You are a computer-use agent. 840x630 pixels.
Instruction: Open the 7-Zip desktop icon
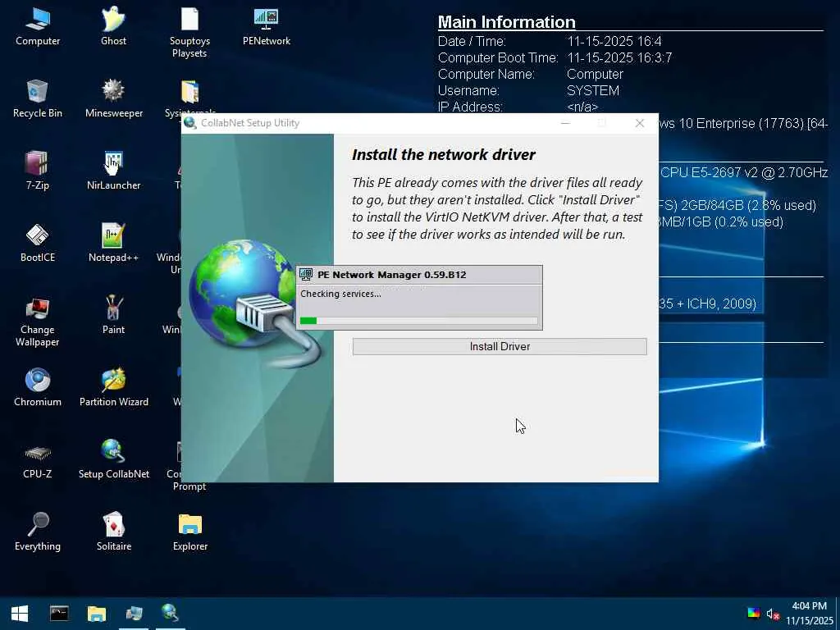click(x=38, y=171)
